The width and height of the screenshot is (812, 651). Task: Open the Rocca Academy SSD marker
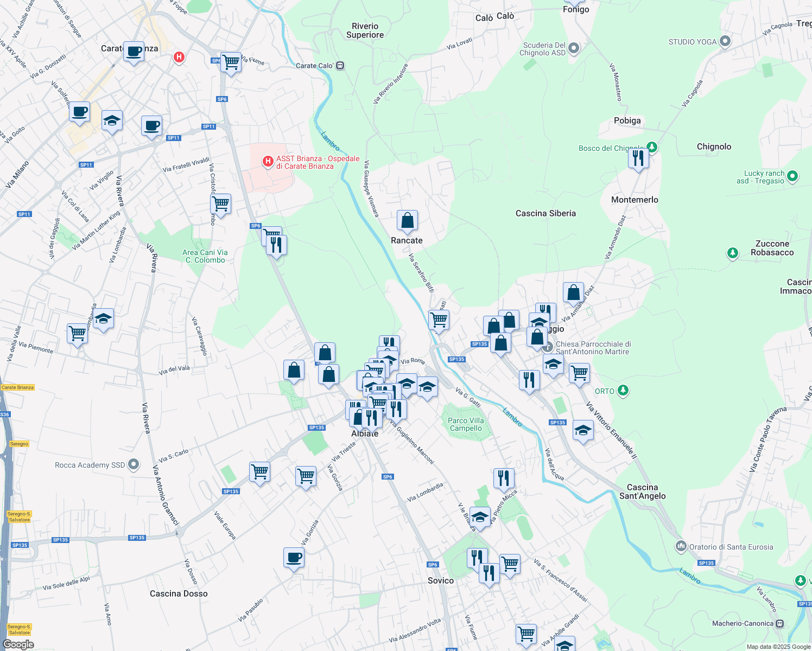pos(133,464)
